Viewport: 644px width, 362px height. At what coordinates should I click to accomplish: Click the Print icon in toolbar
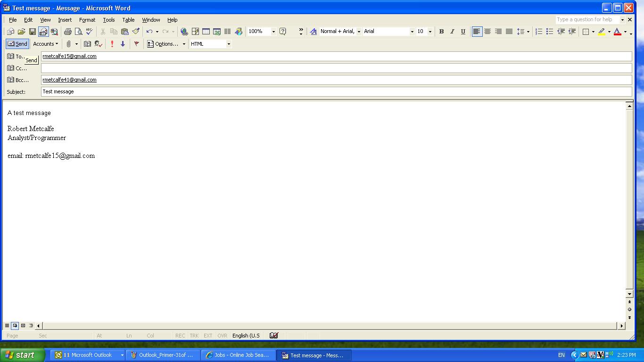[67, 32]
